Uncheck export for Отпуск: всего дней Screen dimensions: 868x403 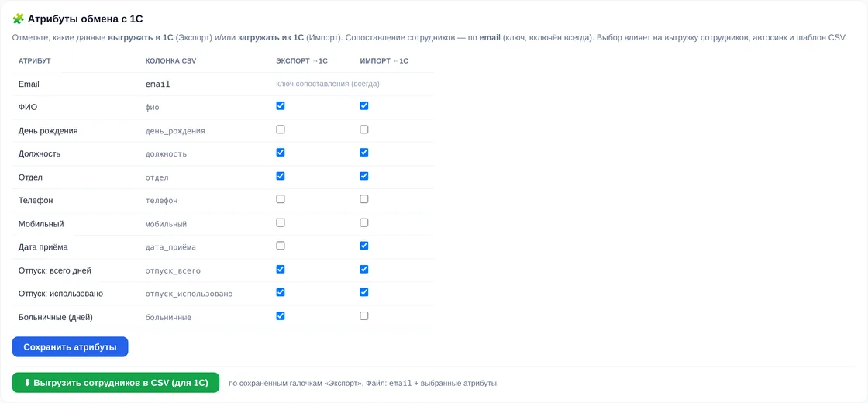281,270
